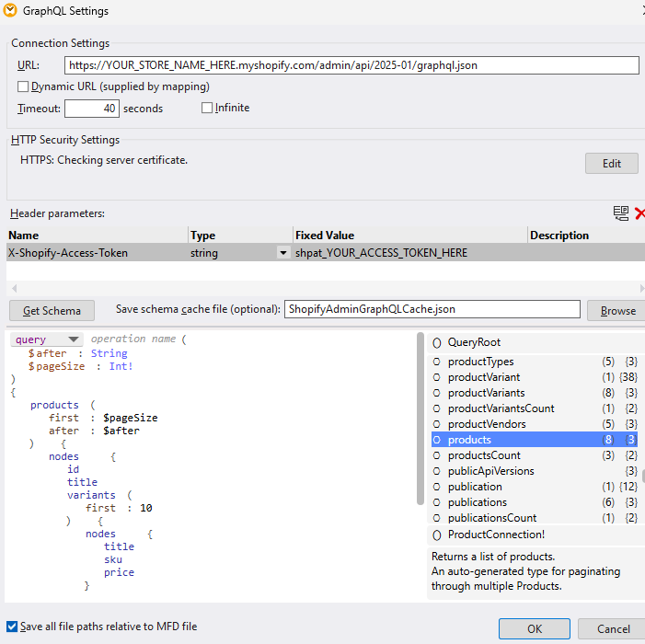Click the Edit HTTP security button
Screen dimensions: 645x644
611,164
